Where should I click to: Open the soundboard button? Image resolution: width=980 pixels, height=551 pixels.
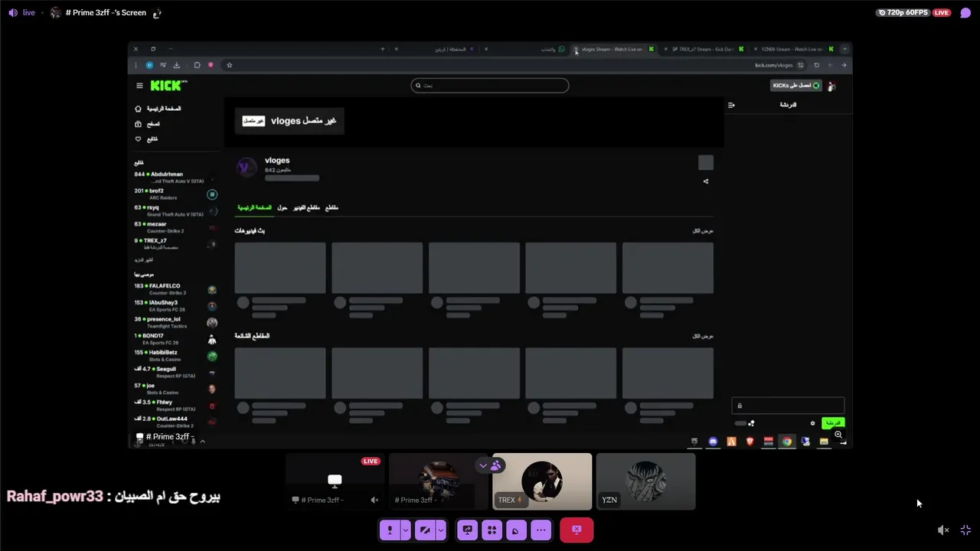click(516, 530)
